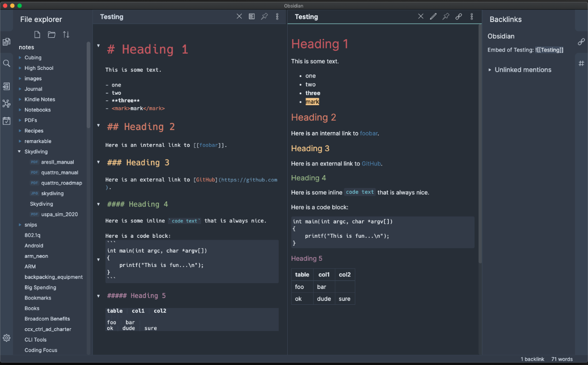Click the foobar wikilink in the editor
The image size is (588, 365).
tap(209, 145)
